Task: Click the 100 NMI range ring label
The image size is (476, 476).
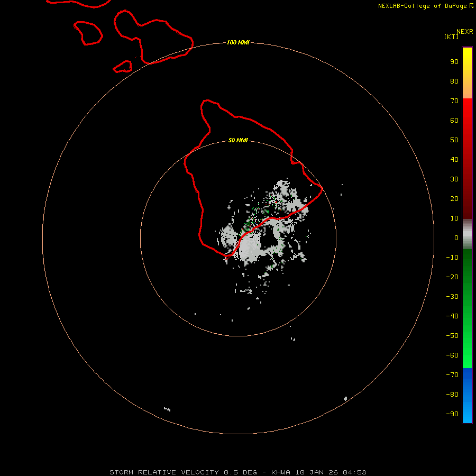Action: point(238,42)
